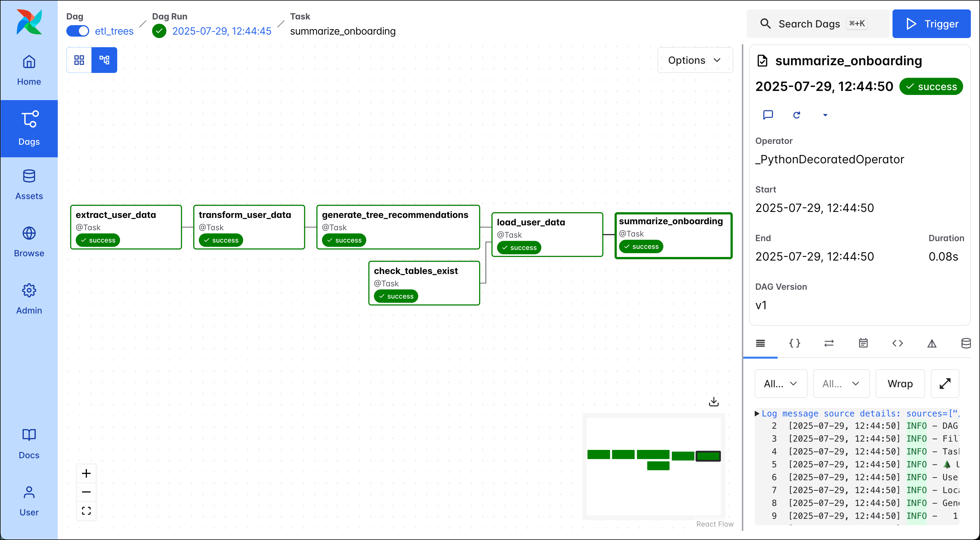Switch to the Code tab
Screen dimensions: 980x540
click(897, 343)
